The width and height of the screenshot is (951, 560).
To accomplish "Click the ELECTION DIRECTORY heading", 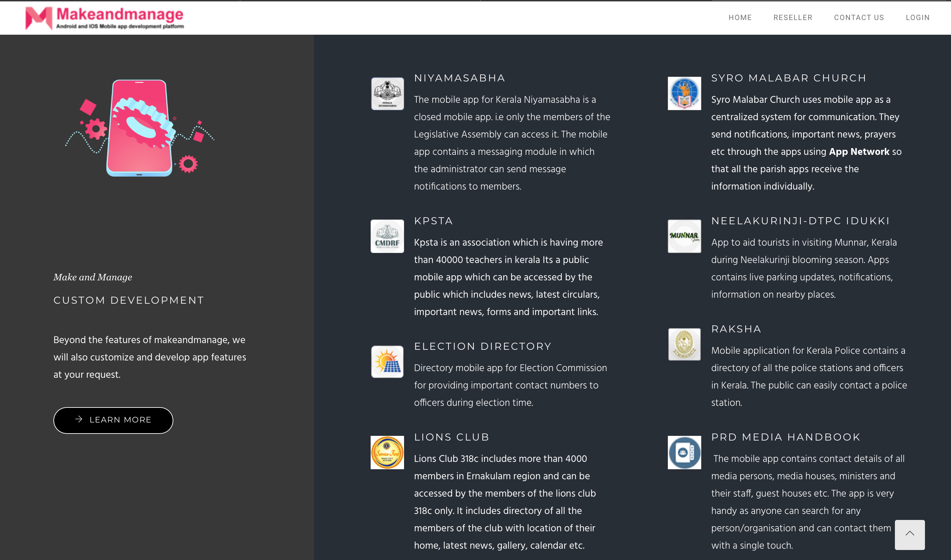I will (483, 346).
